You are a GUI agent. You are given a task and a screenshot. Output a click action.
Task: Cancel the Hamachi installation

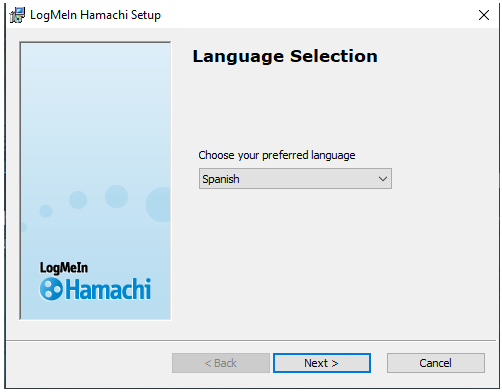click(x=436, y=363)
